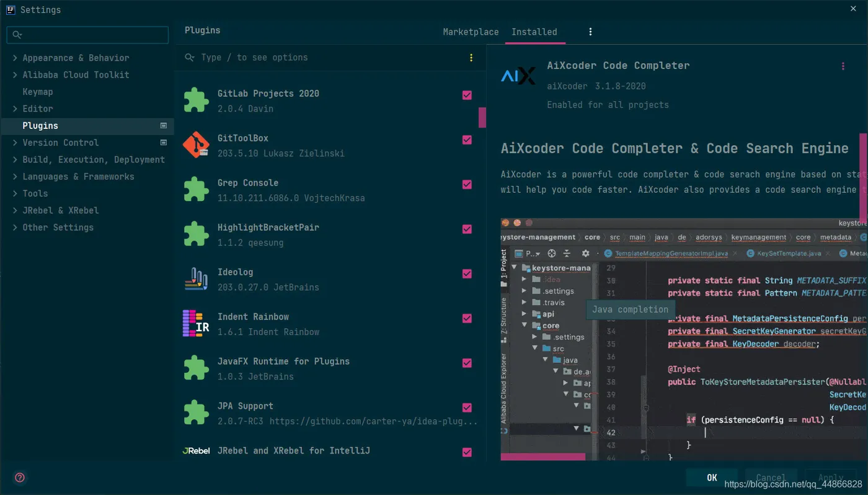Disable the GitLab Projects 2020 plugin checkbox
This screenshot has height=495, width=868.
pos(467,95)
